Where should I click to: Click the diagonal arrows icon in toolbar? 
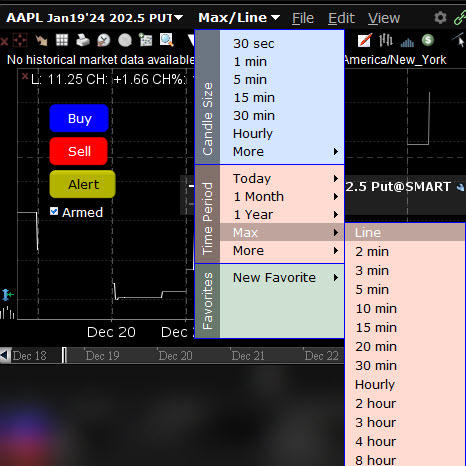pyautogui.click(x=42, y=41)
